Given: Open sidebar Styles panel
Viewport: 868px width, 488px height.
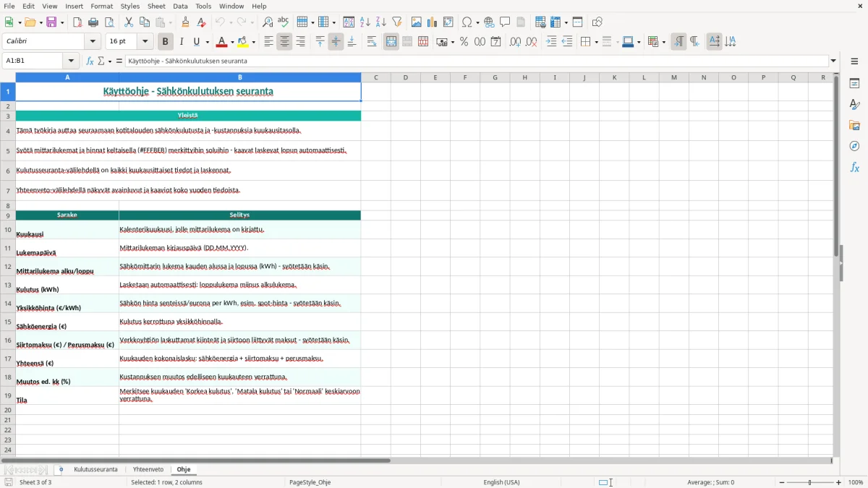Looking at the screenshot, I should [854, 105].
